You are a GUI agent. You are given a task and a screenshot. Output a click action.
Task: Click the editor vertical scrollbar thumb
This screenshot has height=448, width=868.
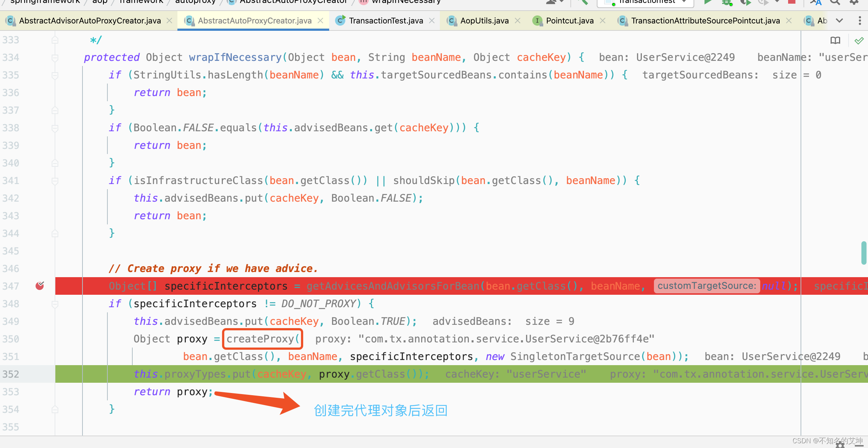[864, 253]
